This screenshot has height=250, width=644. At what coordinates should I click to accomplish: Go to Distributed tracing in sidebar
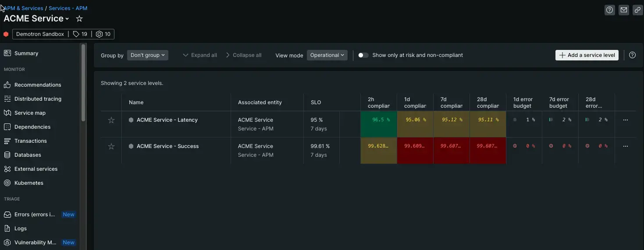click(x=38, y=99)
